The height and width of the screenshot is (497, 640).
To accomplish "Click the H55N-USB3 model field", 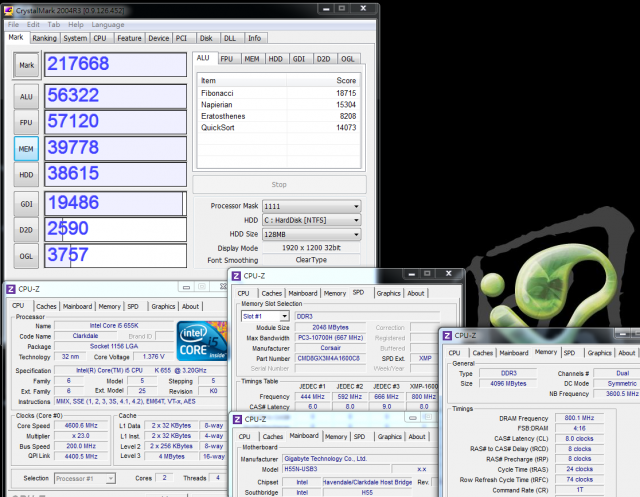I will [336, 469].
